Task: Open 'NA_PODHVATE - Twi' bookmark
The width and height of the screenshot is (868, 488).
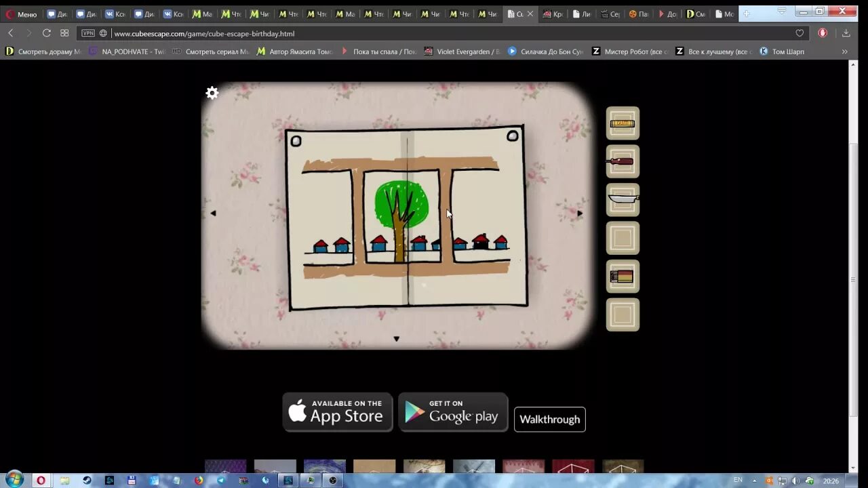Action: 128,52
